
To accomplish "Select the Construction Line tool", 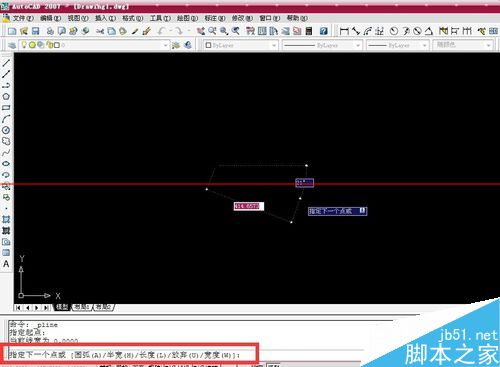I will pos(6,74).
